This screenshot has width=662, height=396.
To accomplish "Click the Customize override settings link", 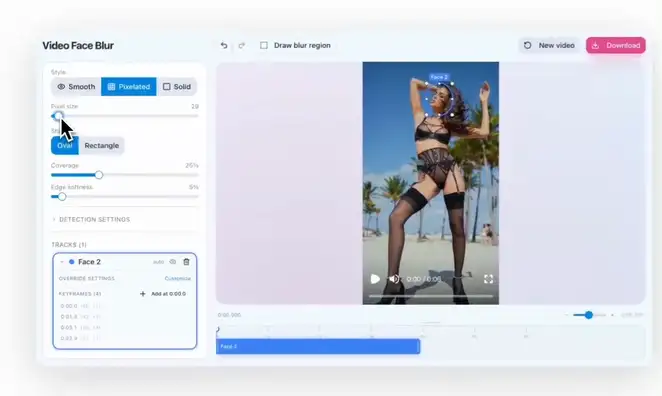I will (178, 278).
